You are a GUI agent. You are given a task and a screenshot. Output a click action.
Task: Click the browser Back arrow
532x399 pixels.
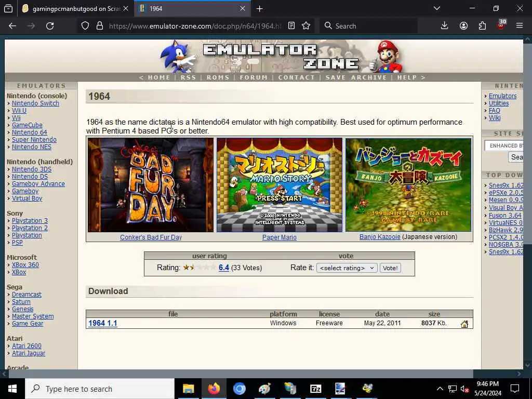[x=12, y=26]
